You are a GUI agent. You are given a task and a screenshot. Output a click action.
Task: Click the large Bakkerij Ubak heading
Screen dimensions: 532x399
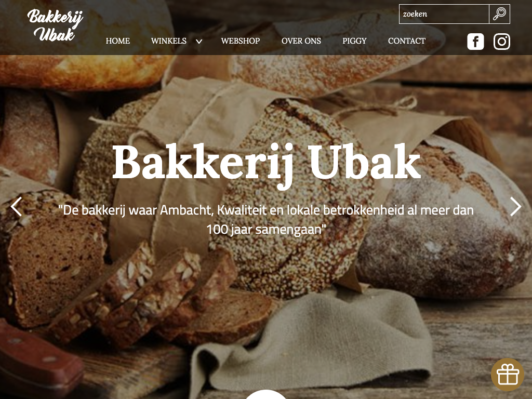tap(267, 163)
